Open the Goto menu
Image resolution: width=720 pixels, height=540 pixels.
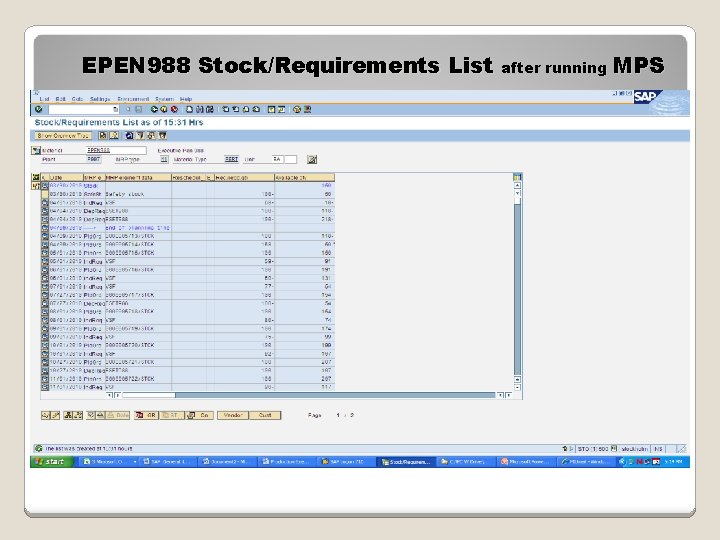(x=77, y=99)
